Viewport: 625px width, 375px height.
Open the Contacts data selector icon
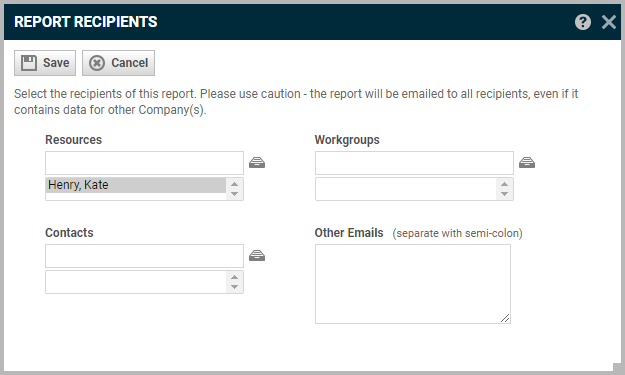tap(257, 255)
